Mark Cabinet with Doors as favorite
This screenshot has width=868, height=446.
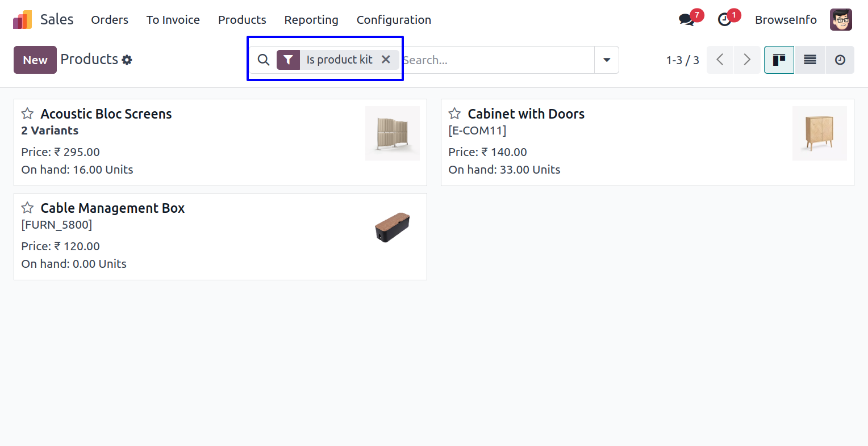[454, 113]
